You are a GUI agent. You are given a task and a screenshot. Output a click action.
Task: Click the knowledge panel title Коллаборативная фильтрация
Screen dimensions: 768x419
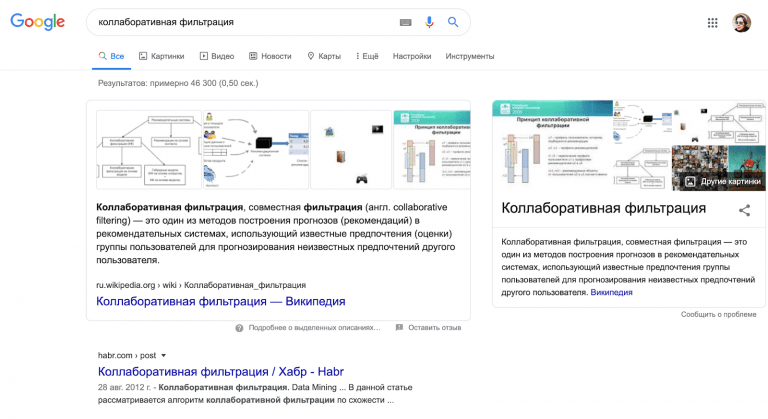(x=603, y=208)
